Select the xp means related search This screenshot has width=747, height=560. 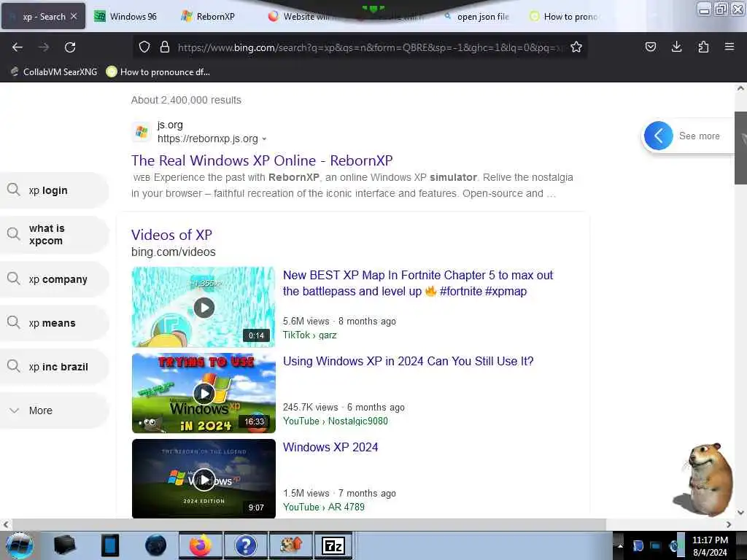click(x=54, y=323)
